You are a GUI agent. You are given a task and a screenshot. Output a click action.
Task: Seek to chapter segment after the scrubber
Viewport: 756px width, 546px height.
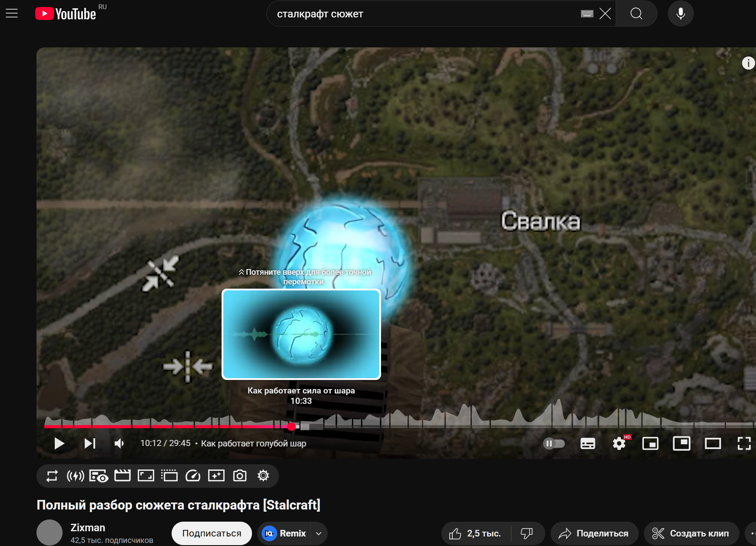312,426
